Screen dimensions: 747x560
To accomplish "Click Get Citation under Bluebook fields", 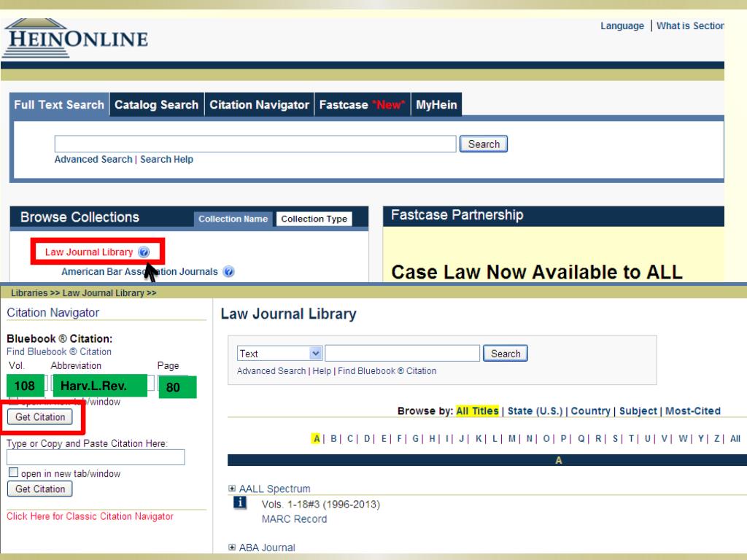I will click(40, 416).
